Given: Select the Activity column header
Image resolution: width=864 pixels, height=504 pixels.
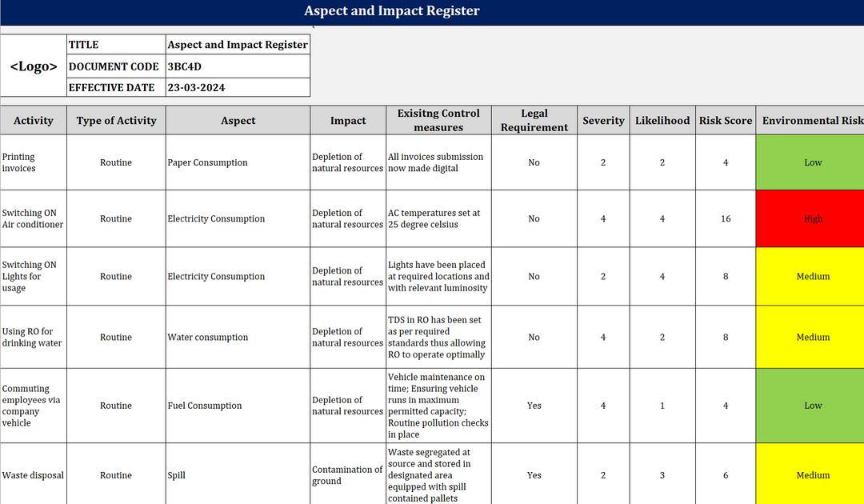Looking at the screenshot, I should pyautogui.click(x=34, y=121).
